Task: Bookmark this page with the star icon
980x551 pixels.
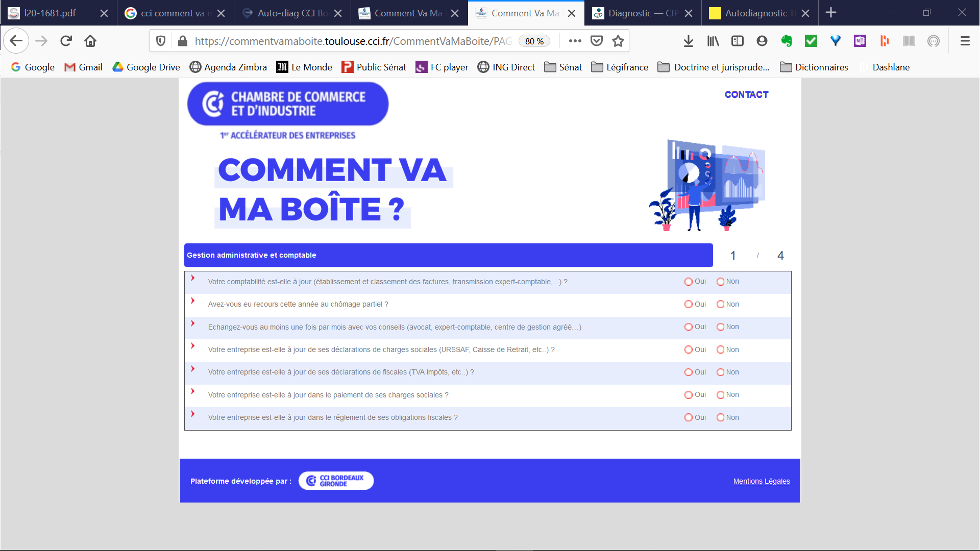Action: (x=618, y=41)
